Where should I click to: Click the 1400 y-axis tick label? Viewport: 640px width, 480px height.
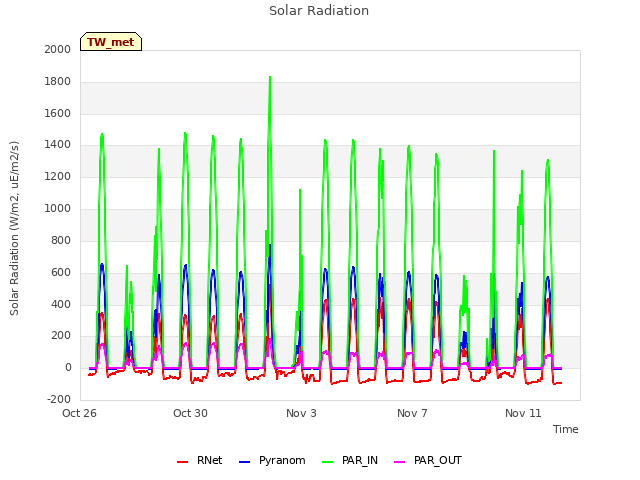pyautogui.click(x=58, y=144)
